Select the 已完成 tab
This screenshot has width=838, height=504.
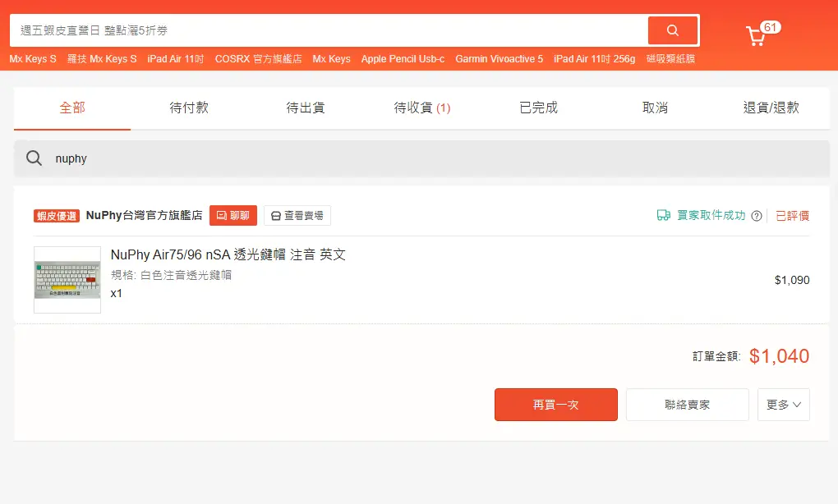click(x=539, y=108)
